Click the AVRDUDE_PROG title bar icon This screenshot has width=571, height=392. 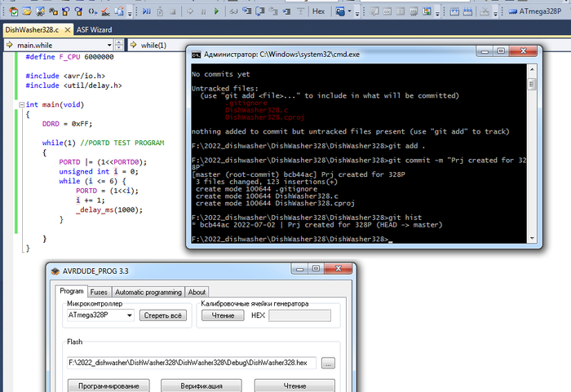(x=55, y=271)
